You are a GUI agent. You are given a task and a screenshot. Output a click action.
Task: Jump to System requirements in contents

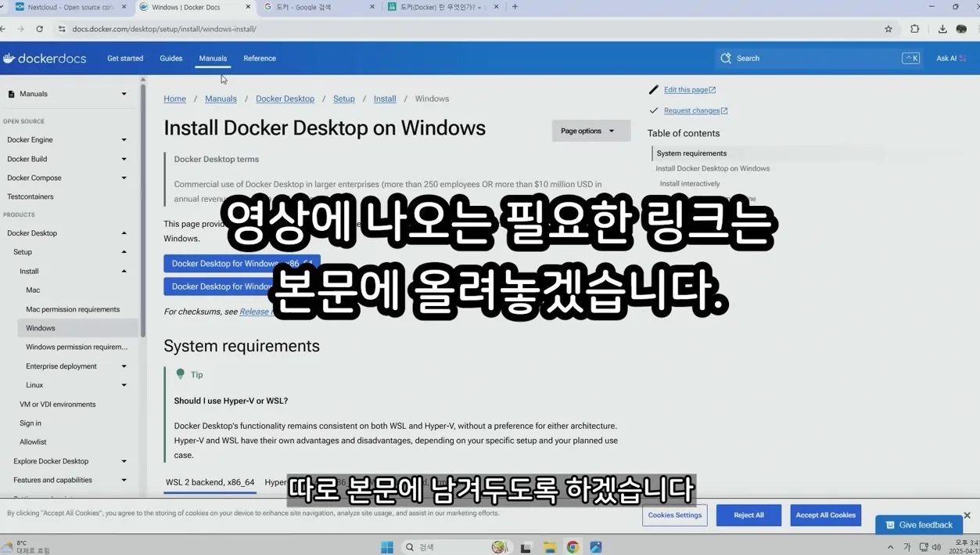691,153
